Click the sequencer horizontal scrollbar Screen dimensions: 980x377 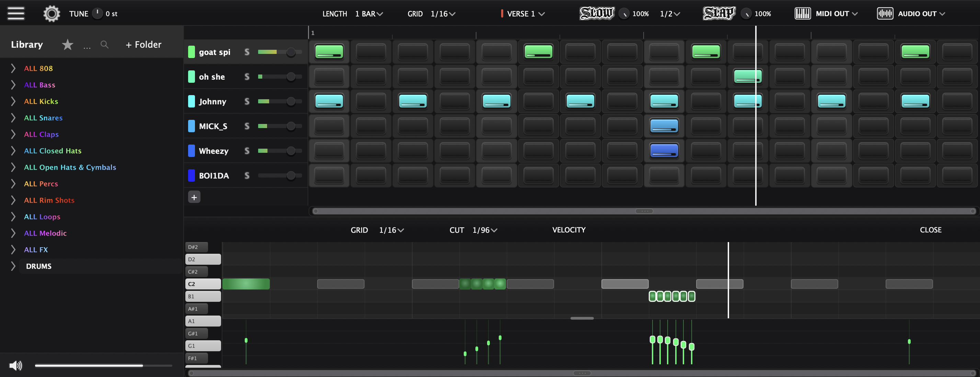point(644,211)
